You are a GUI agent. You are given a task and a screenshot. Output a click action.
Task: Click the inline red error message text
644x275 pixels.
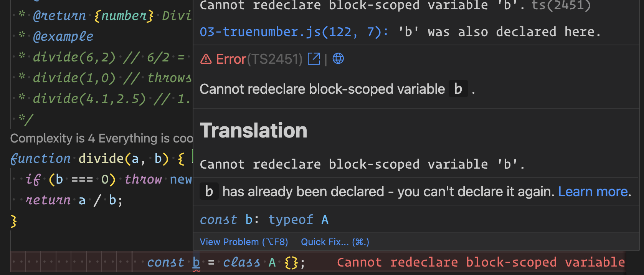pos(481,262)
